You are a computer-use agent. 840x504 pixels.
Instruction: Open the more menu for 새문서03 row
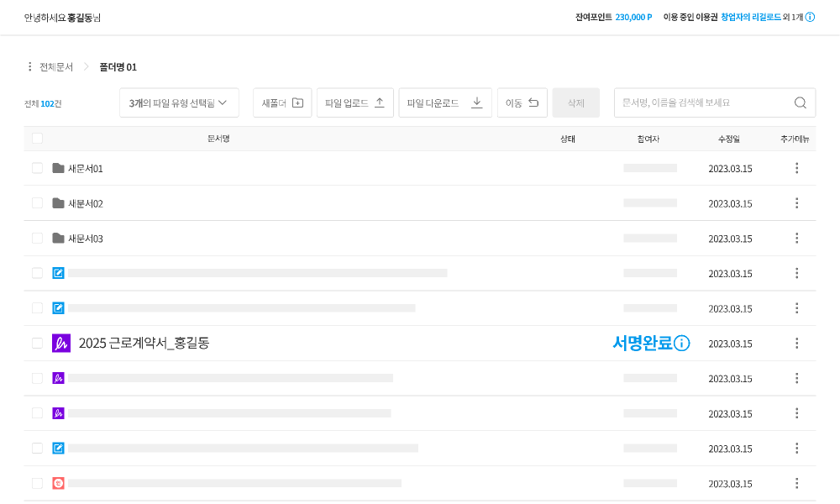pyautogui.click(x=796, y=238)
